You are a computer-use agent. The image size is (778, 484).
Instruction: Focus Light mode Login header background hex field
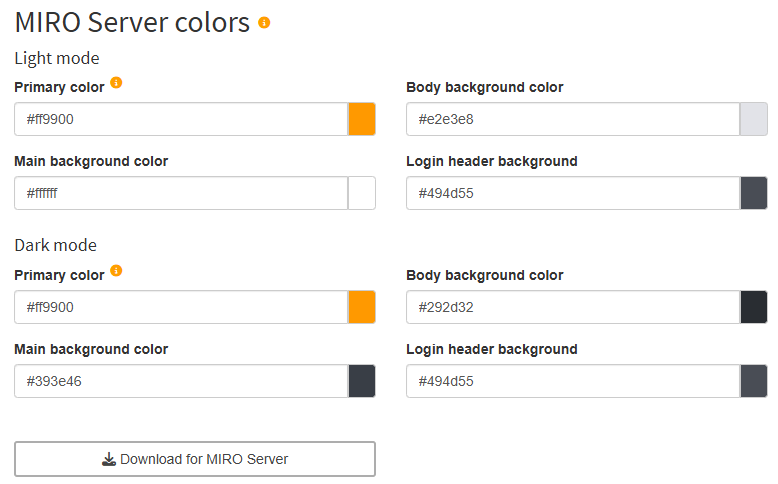tap(572, 193)
